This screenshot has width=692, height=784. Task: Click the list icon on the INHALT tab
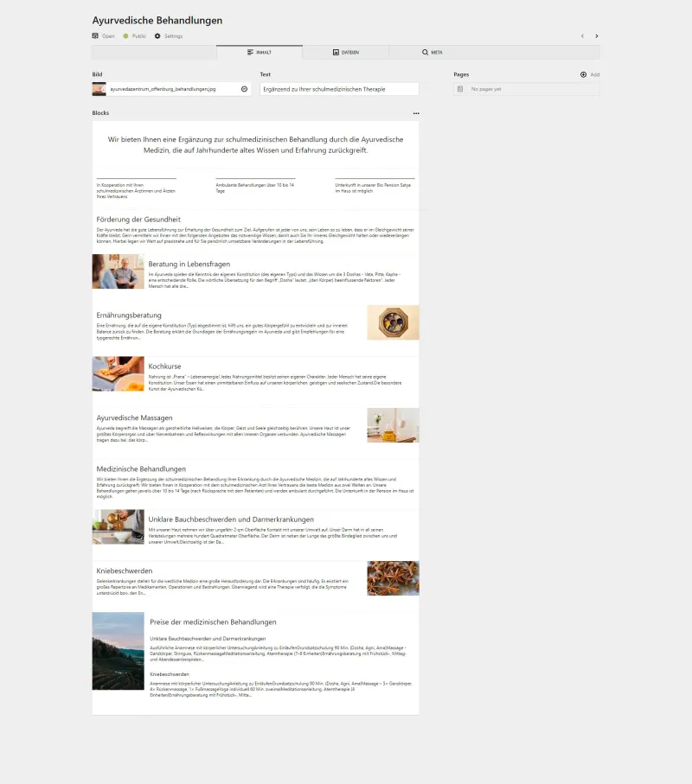[x=249, y=51]
